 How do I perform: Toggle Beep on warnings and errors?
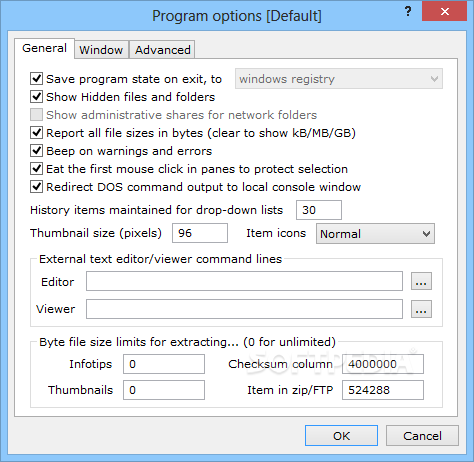pyautogui.click(x=36, y=151)
